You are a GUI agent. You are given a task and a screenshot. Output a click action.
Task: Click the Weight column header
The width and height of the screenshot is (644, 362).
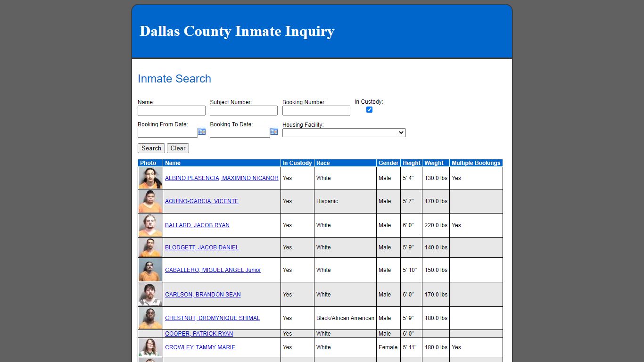tap(436, 163)
